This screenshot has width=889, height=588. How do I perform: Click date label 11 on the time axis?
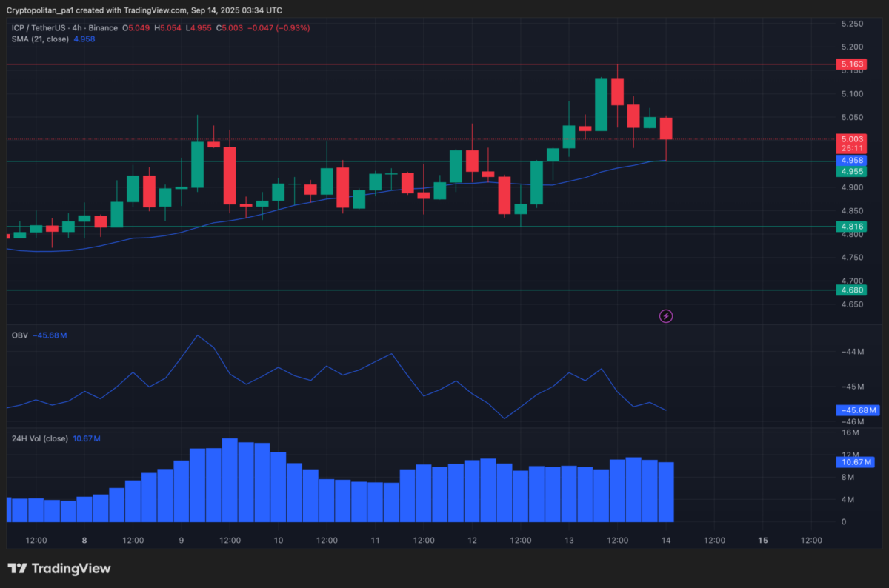[376, 541]
